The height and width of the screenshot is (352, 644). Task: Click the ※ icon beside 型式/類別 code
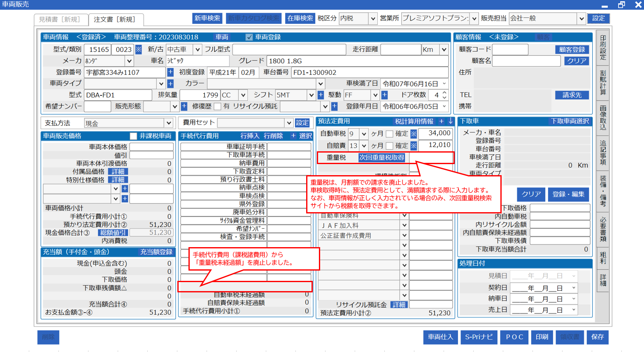pos(139,49)
